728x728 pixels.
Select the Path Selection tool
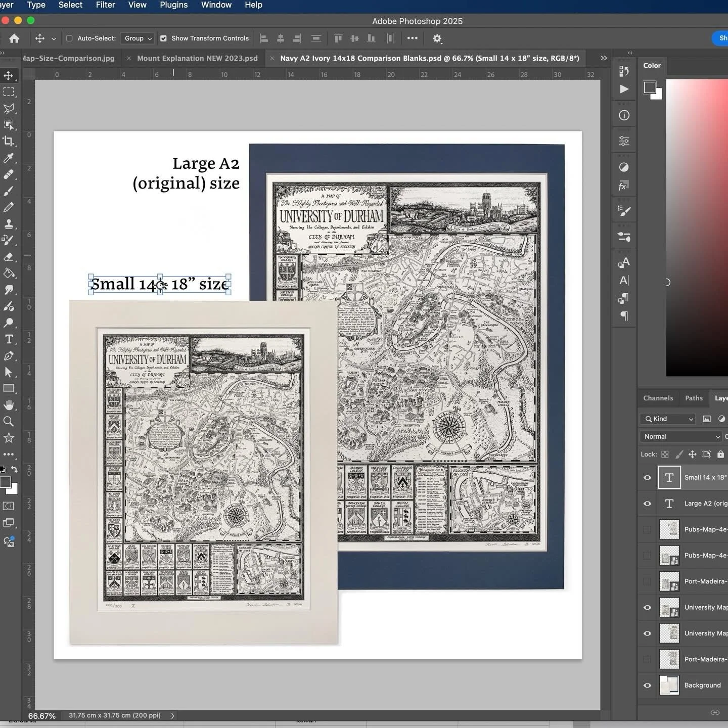[9, 372]
